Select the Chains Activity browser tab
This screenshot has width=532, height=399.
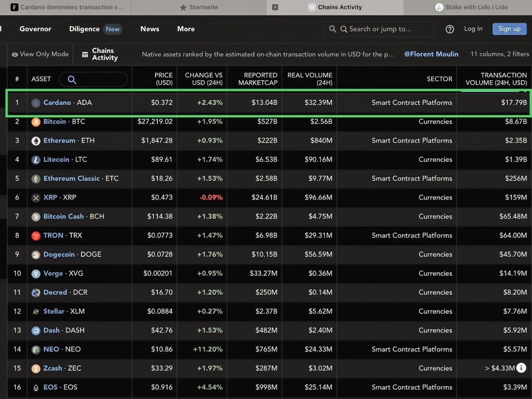335,8
